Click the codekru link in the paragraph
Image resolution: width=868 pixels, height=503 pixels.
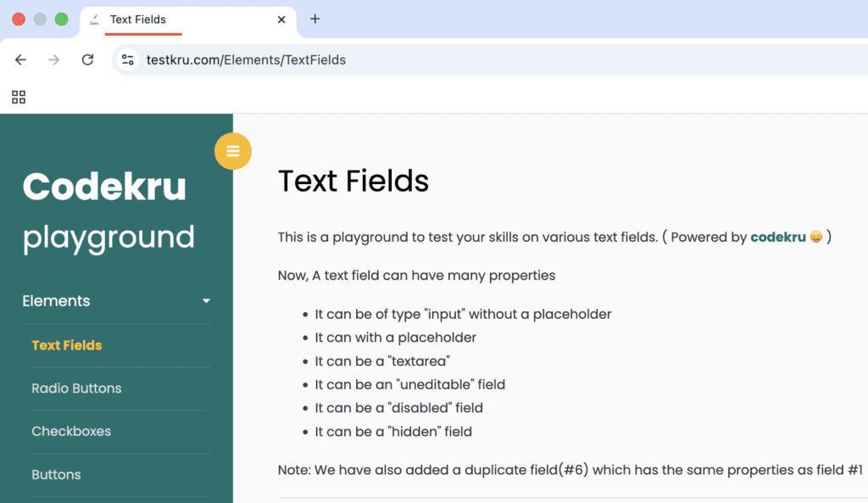click(778, 238)
